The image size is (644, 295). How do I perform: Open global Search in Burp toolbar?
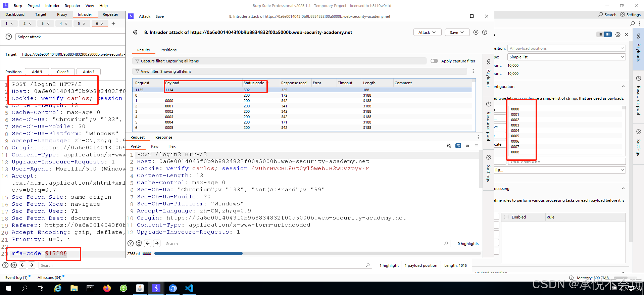[x=607, y=14]
